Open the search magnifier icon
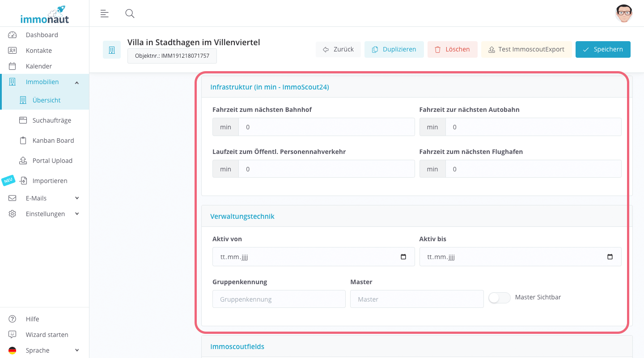The image size is (644, 358). point(130,13)
